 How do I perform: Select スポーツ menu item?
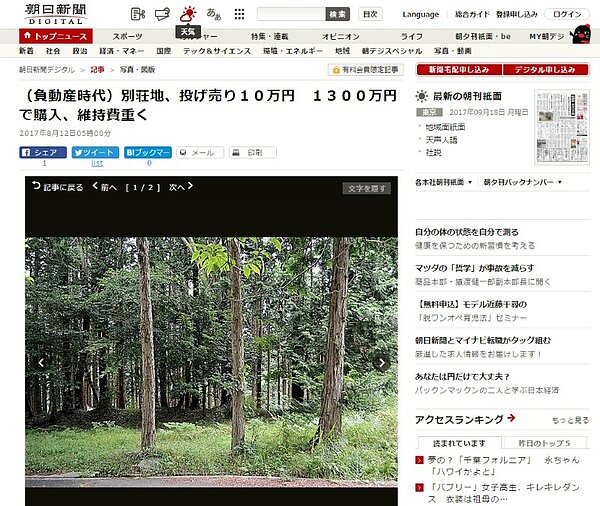(x=127, y=36)
